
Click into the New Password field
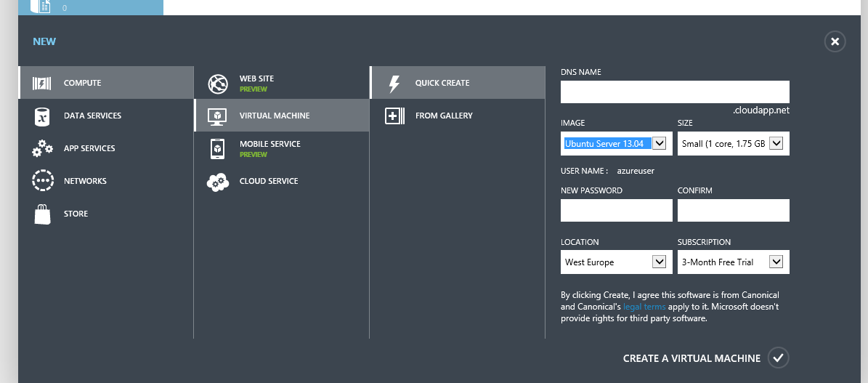tap(616, 210)
